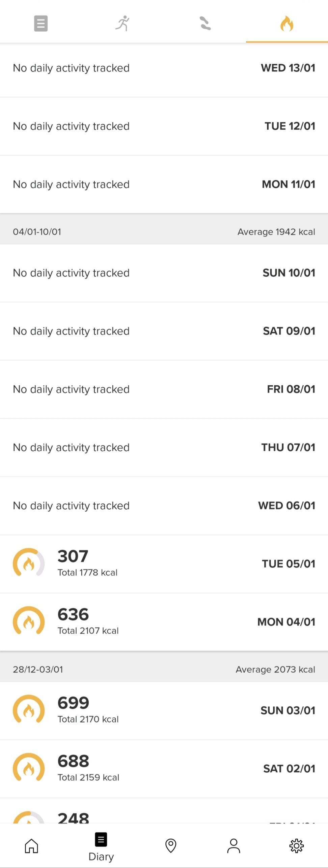Open SUN 03/01 entry with 699 kcal
328x868 pixels.
pos(164,711)
